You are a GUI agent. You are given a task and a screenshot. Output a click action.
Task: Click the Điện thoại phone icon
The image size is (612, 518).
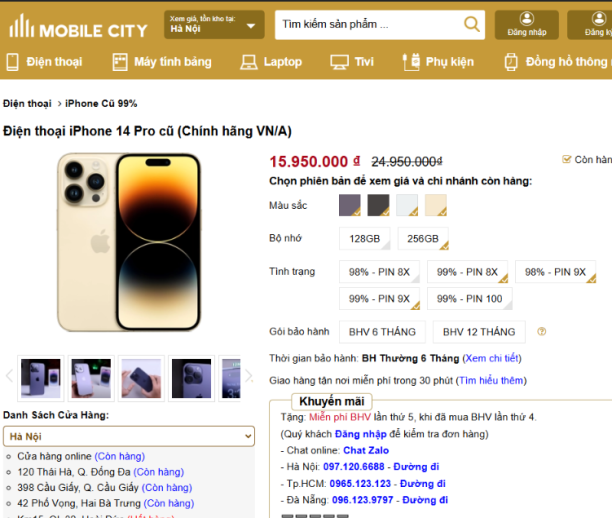tap(13, 62)
